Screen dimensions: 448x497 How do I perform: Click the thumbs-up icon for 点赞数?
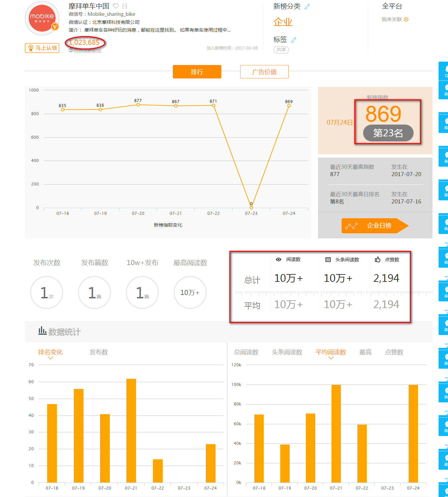pyautogui.click(x=378, y=259)
